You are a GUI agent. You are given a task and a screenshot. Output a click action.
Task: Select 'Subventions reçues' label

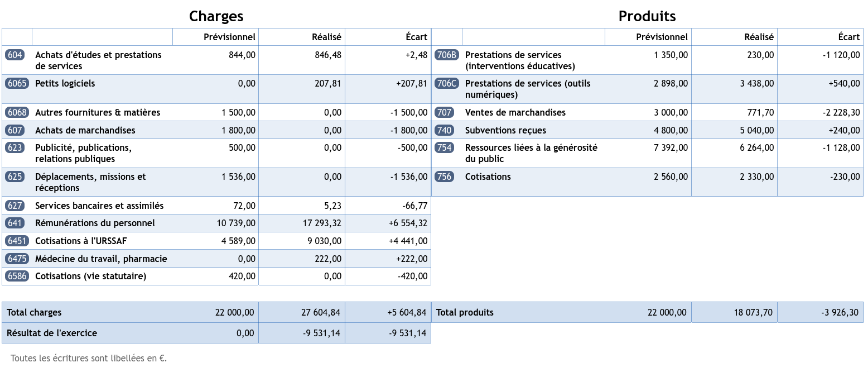[506, 130]
